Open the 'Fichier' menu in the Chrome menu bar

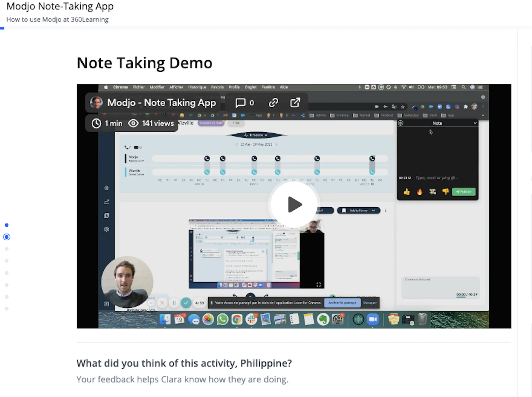(x=138, y=87)
